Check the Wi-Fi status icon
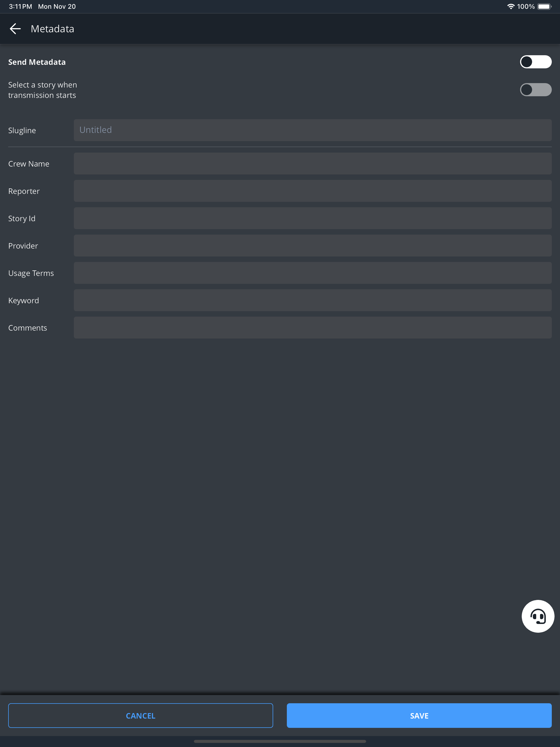 coord(511,6)
